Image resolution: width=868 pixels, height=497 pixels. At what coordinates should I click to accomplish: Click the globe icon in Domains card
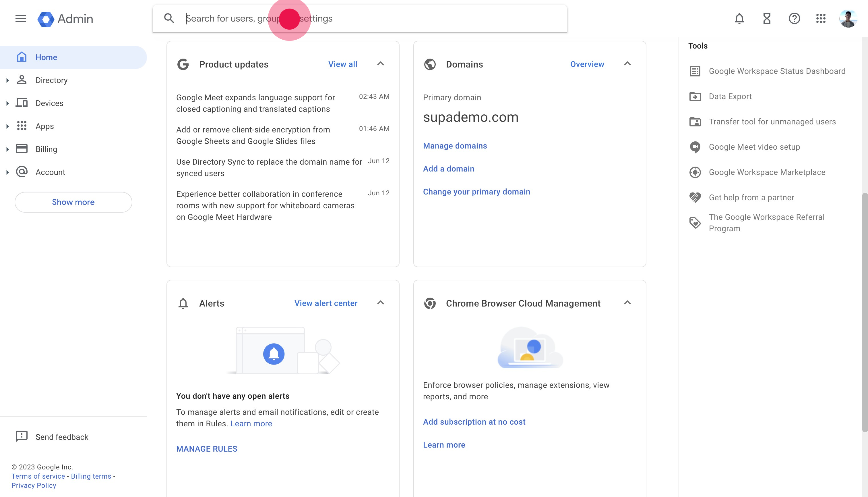(x=430, y=64)
